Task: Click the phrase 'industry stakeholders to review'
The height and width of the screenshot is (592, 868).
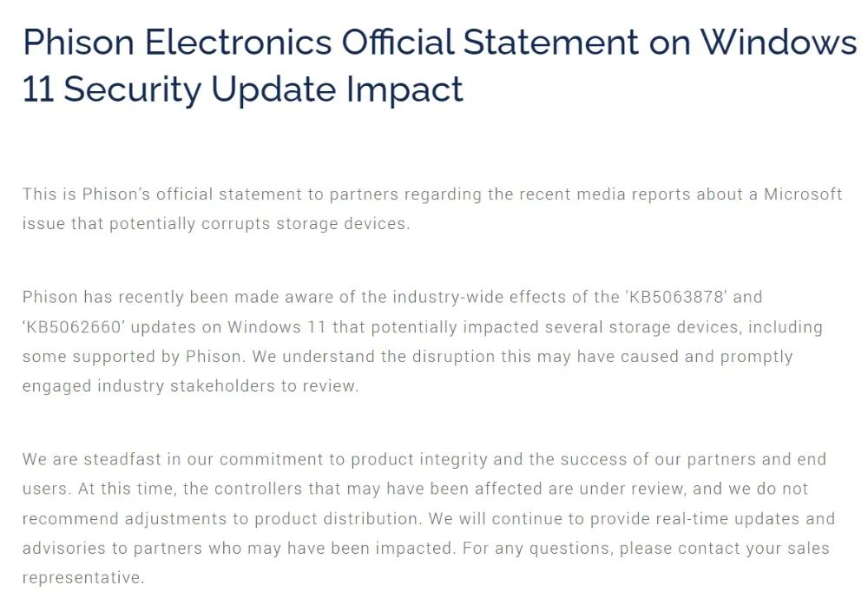Action: pyautogui.click(x=227, y=385)
